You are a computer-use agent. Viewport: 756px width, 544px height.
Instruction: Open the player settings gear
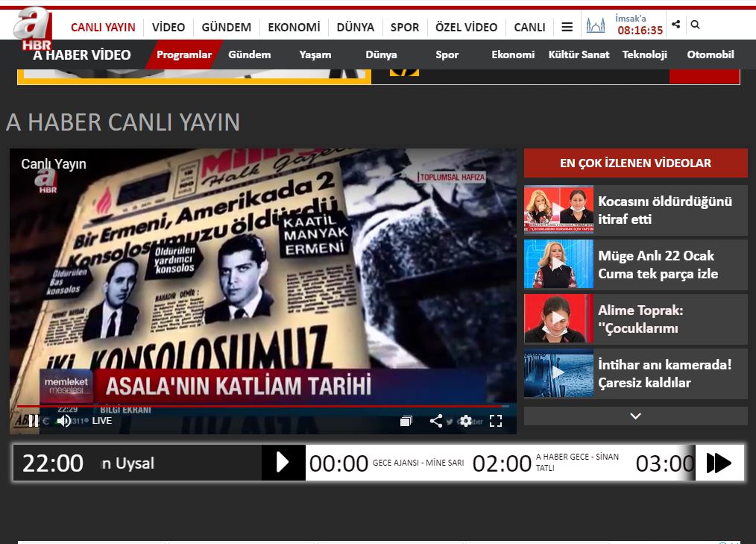(x=466, y=421)
